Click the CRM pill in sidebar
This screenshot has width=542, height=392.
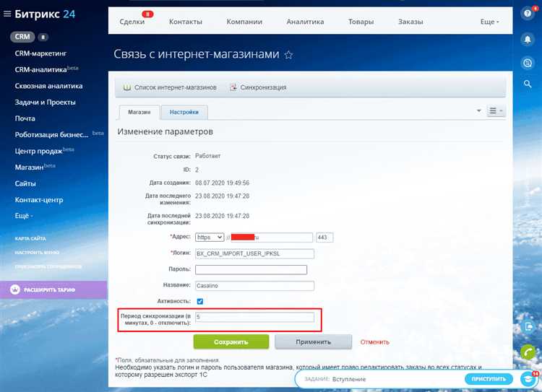pyautogui.click(x=22, y=37)
